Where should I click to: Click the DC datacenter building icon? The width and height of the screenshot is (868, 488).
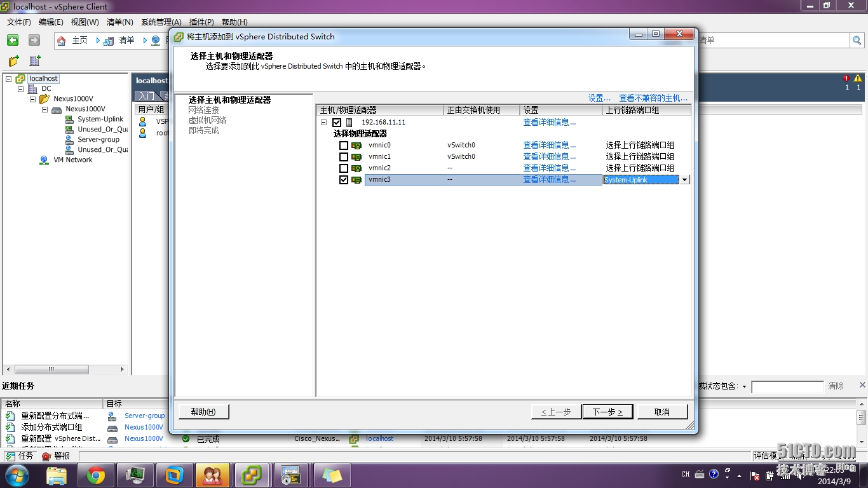[32, 89]
